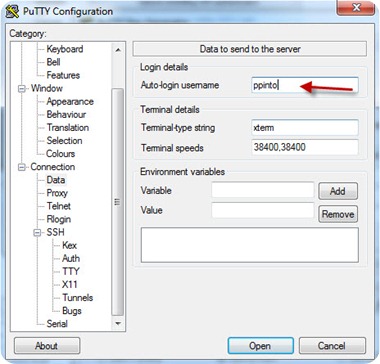The image size is (380, 364).
Task: Click the environment variables list box
Action: tap(250, 245)
